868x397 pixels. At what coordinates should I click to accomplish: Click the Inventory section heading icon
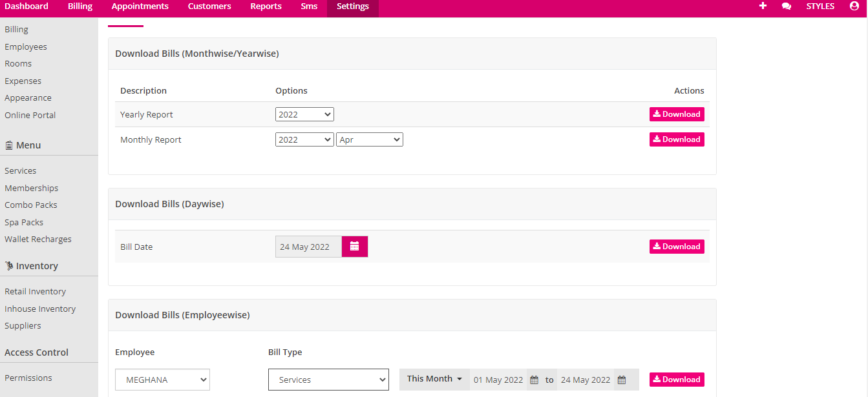(x=9, y=266)
